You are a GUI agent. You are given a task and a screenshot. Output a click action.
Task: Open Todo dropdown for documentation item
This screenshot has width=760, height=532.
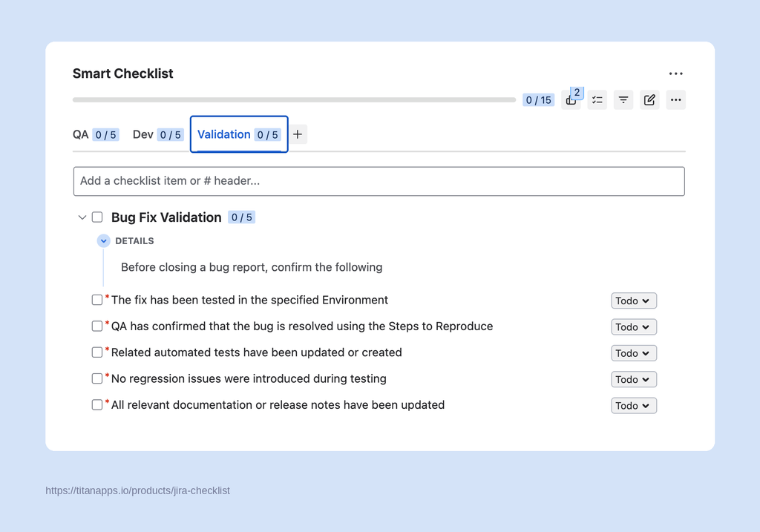(x=634, y=406)
